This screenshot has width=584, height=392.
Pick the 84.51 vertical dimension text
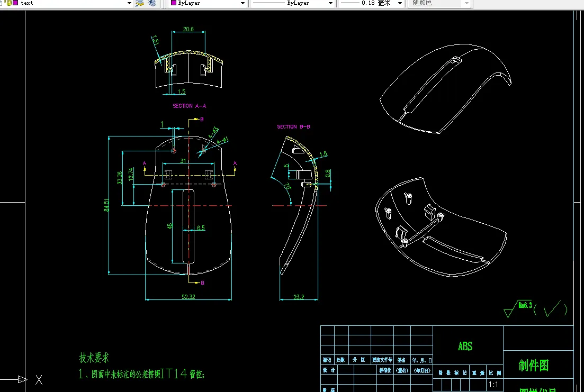click(x=106, y=206)
